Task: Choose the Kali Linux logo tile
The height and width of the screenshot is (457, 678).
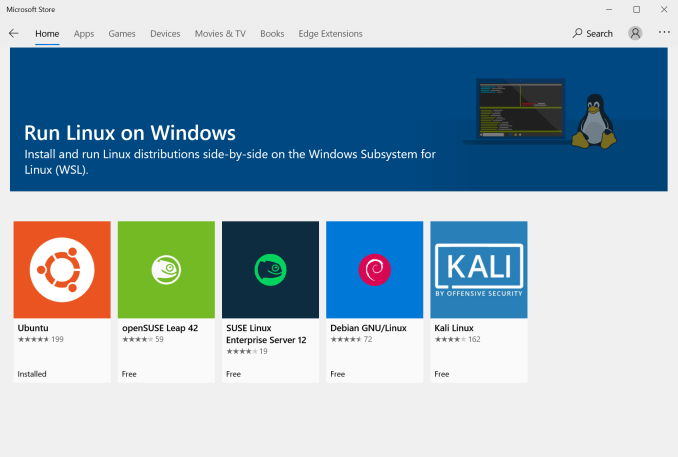Action: click(x=479, y=270)
